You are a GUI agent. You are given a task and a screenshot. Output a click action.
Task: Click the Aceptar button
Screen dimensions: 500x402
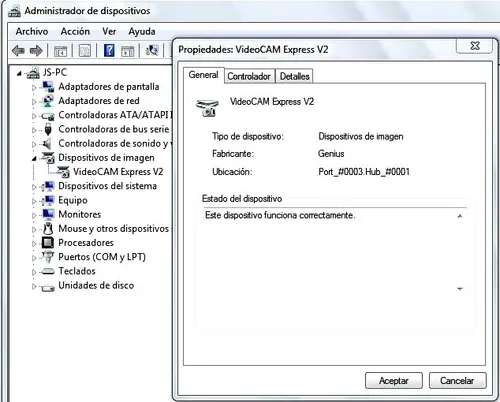click(394, 381)
